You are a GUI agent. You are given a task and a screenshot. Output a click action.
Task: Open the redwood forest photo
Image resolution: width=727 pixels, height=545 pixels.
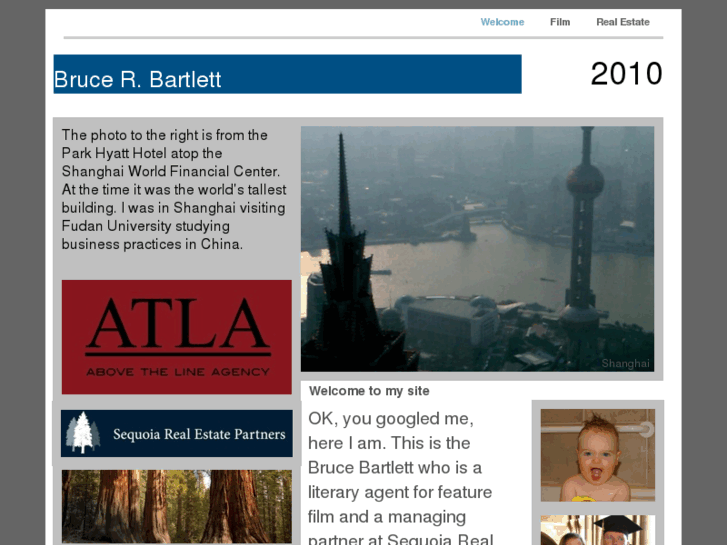(177, 507)
